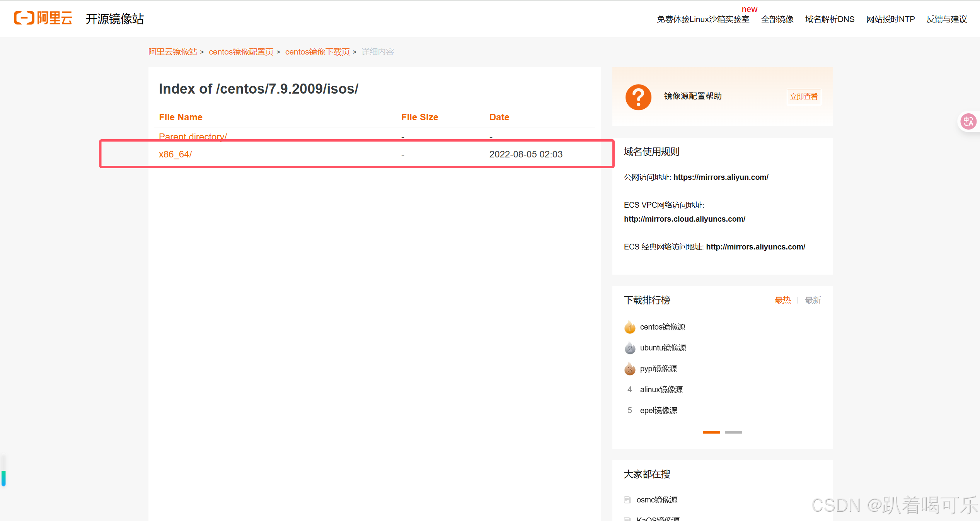980x521 pixels.
Task: Open http://mirrors.cloud.aliyuncs.com/ link
Action: tap(685, 219)
